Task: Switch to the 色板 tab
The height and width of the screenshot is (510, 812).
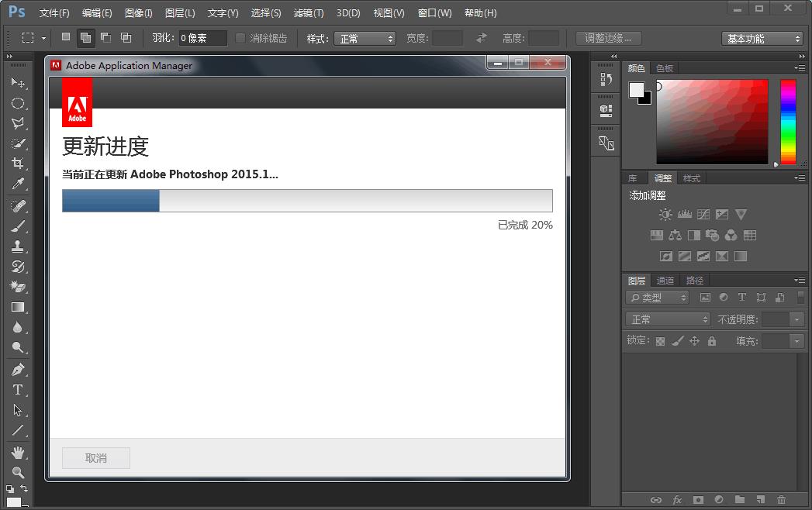Action: pos(665,68)
